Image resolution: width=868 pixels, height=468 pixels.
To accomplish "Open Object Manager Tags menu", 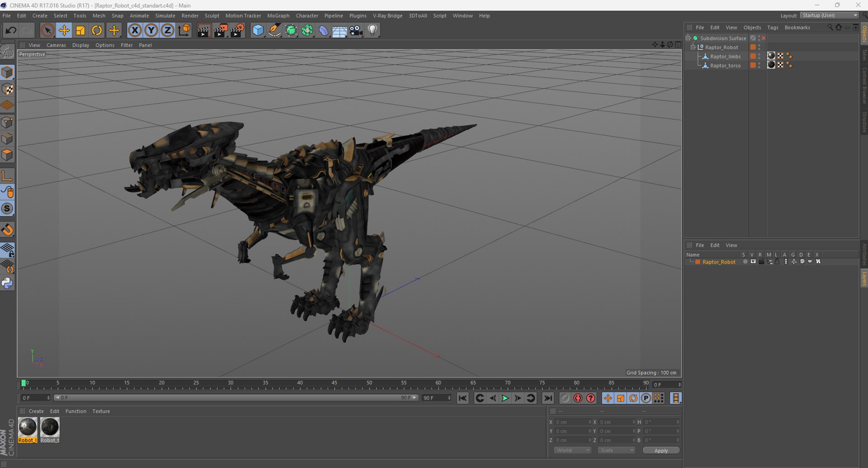I will point(773,28).
